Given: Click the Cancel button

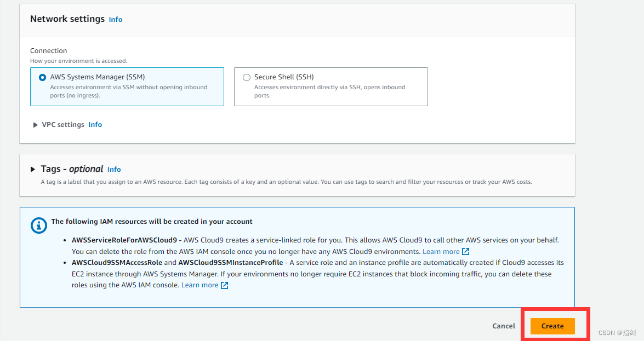Looking at the screenshot, I should [x=504, y=326].
